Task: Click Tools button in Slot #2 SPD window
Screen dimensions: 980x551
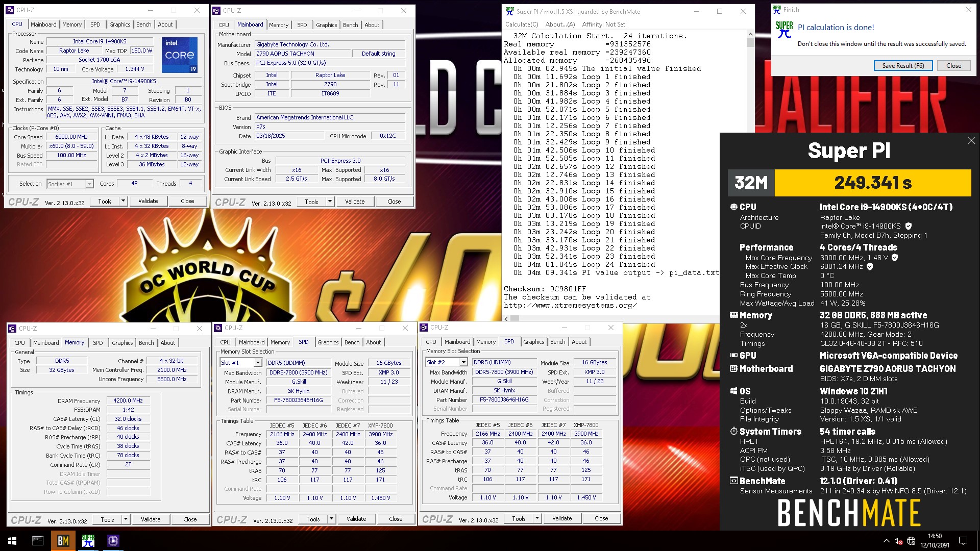Action: point(519,518)
